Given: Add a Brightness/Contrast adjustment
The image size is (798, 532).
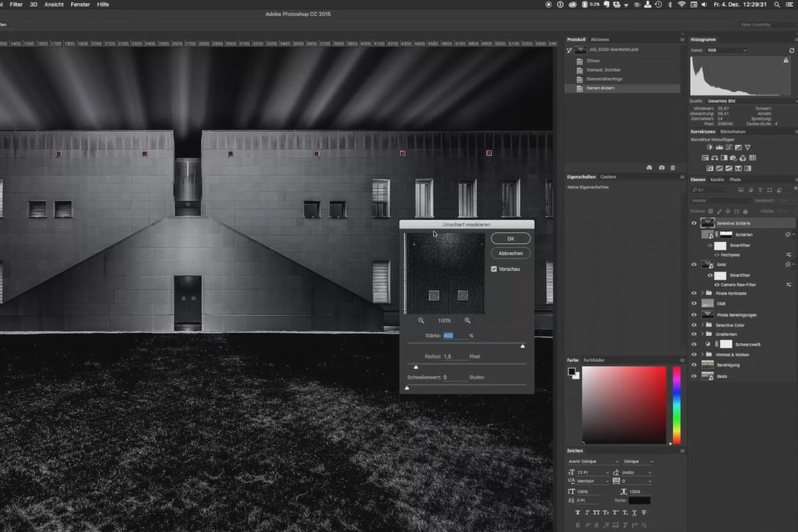Looking at the screenshot, I should (710, 147).
